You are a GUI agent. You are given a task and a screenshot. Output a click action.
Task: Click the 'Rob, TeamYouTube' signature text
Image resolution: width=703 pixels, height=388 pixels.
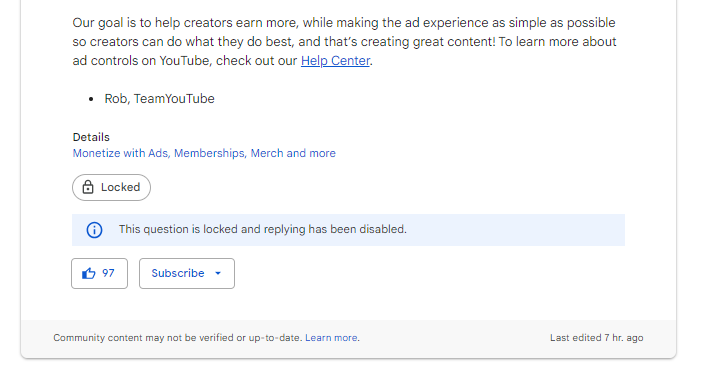(x=160, y=99)
